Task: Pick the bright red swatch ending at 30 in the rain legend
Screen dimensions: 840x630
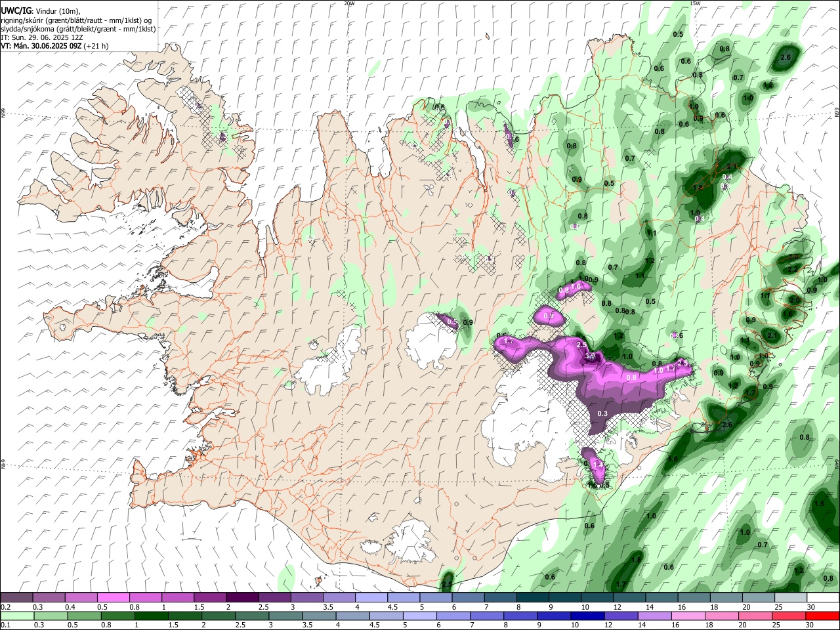Action: tap(823, 616)
